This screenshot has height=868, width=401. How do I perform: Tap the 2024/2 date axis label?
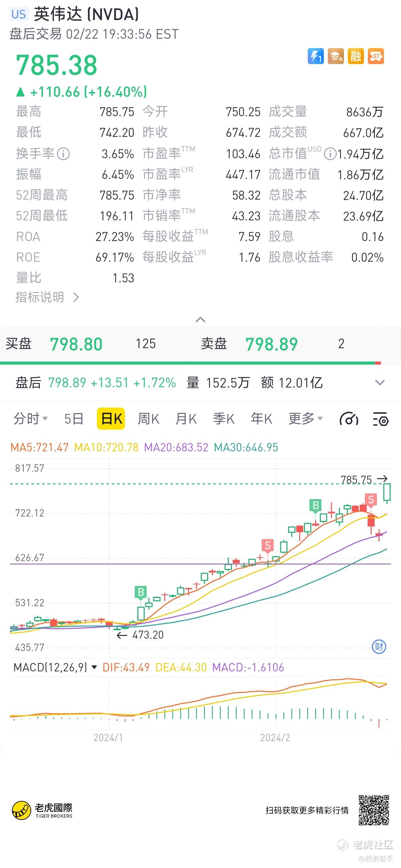(275, 737)
